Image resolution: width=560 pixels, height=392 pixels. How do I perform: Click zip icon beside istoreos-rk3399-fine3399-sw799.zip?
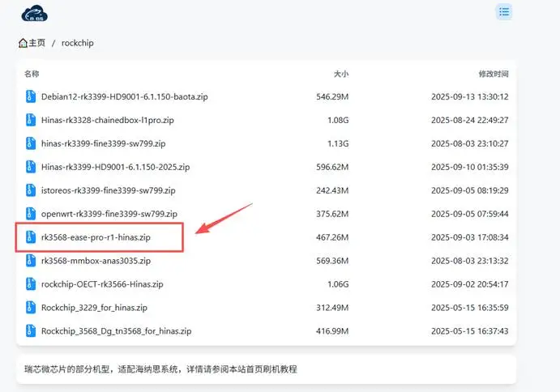31,190
